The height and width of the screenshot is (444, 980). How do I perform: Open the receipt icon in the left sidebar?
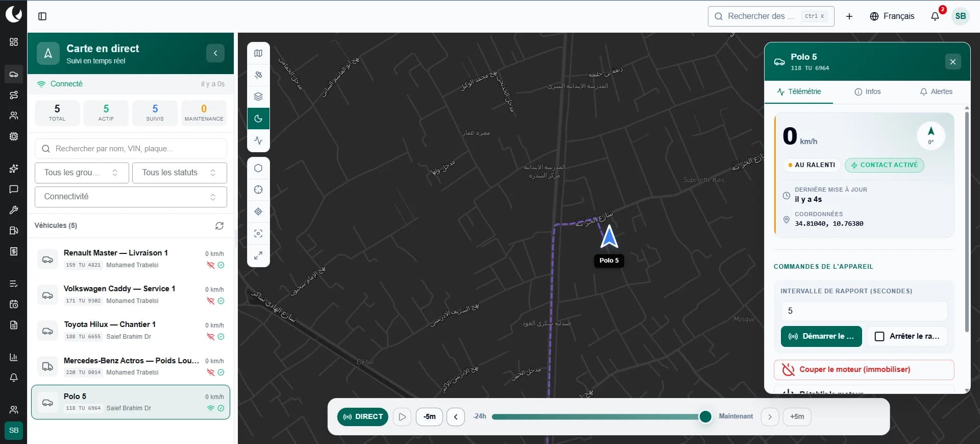(x=14, y=251)
